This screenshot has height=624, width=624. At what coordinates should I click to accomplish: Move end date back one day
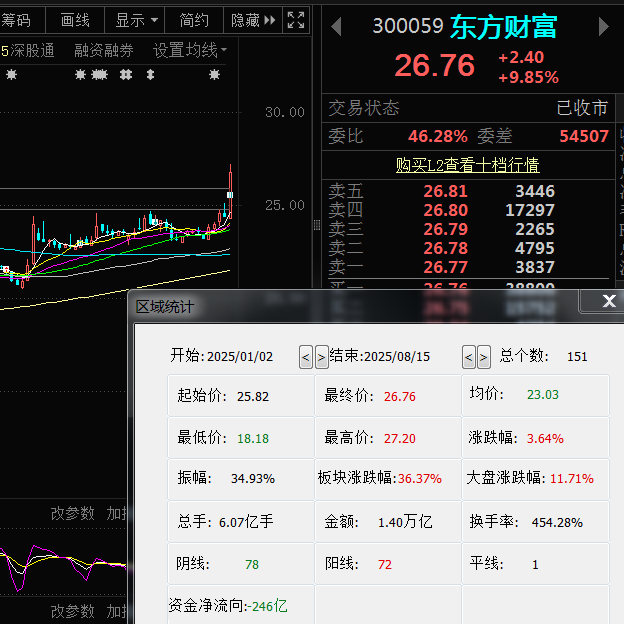pyautogui.click(x=469, y=357)
